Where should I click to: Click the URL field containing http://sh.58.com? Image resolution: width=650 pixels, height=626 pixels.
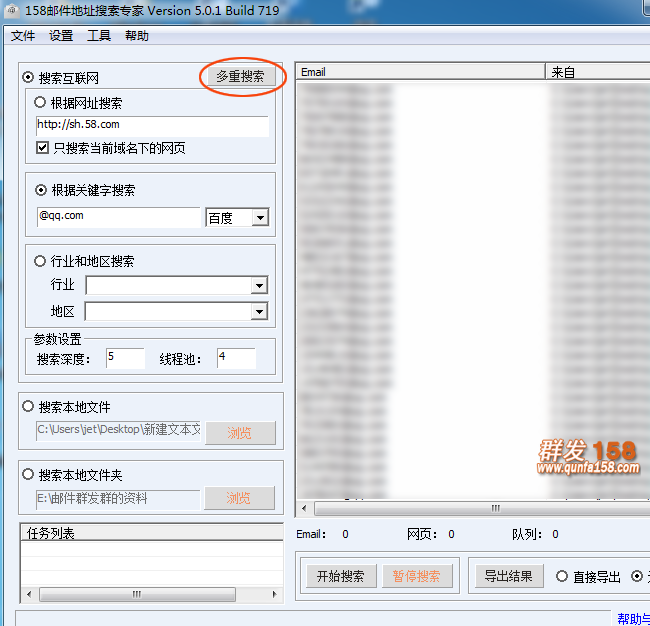coord(152,126)
